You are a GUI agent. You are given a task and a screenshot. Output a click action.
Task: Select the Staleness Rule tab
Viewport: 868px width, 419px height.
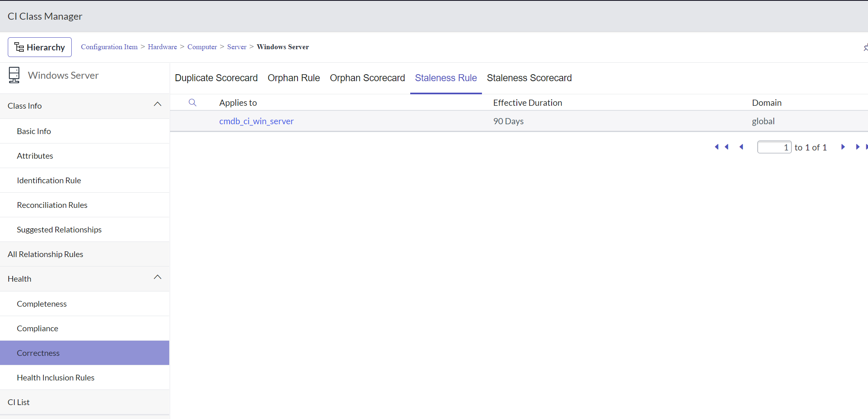[446, 78]
